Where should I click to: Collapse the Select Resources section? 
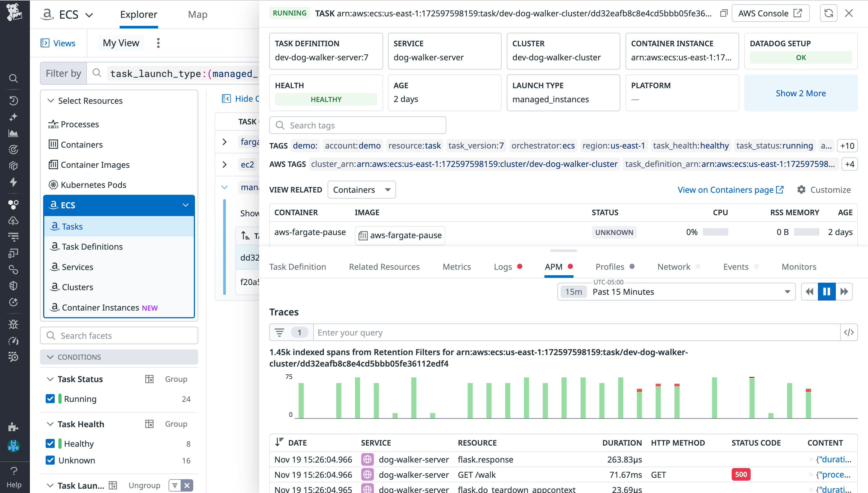tap(51, 101)
